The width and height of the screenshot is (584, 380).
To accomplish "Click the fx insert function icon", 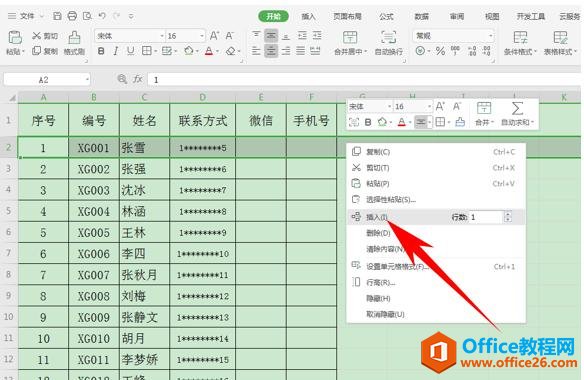I will click(137, 79).
